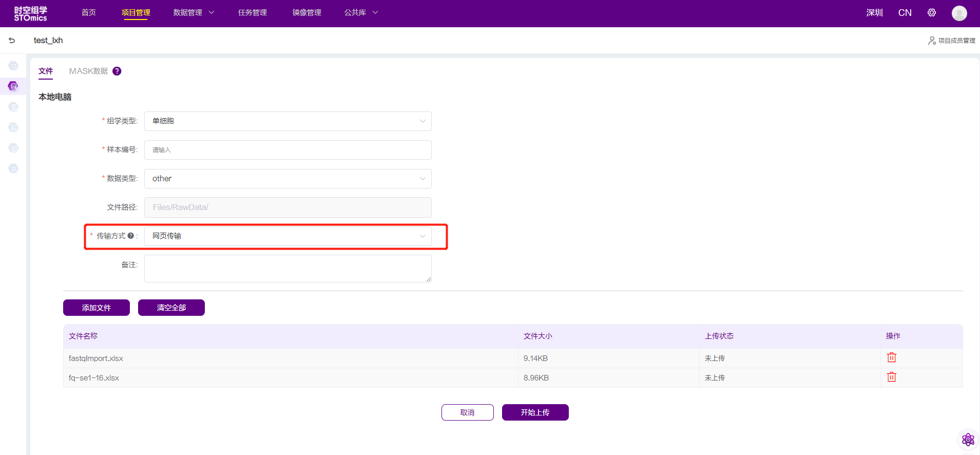The width and height of the screenshot is (980, 455).
Task: Open the workflow icon in the left sidebar
Action: coord(13,107)
